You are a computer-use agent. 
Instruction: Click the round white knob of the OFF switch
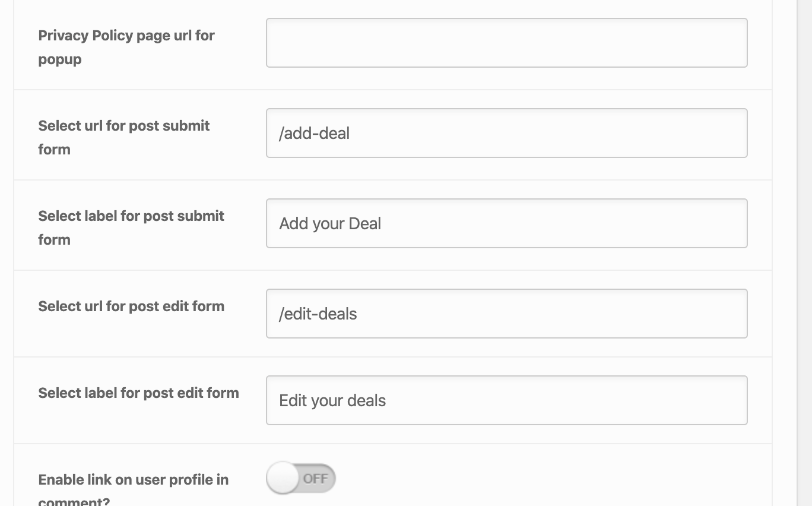click(x=282, y=478)
